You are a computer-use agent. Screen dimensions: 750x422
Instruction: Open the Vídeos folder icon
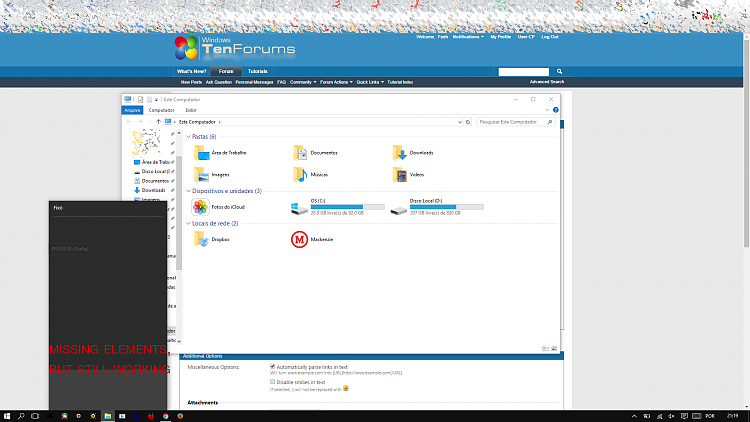click(399, 175)
